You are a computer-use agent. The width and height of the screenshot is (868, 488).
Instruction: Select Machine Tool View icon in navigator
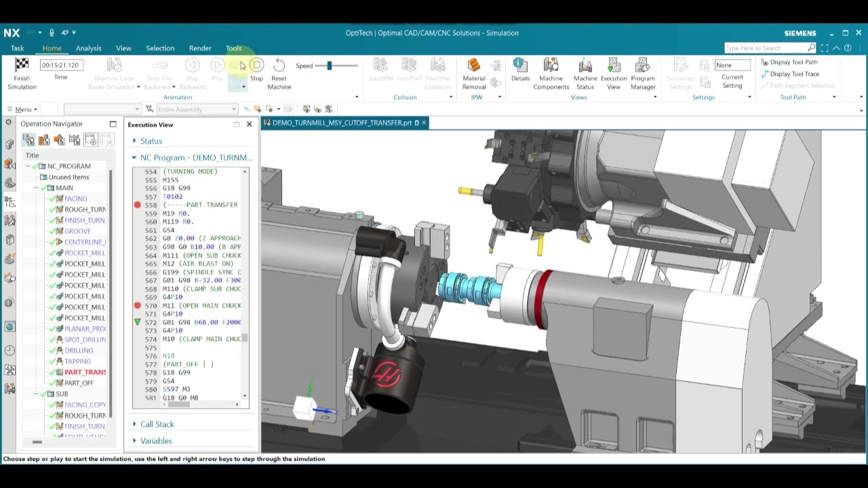pyautogui.click(x=44, y=140)
